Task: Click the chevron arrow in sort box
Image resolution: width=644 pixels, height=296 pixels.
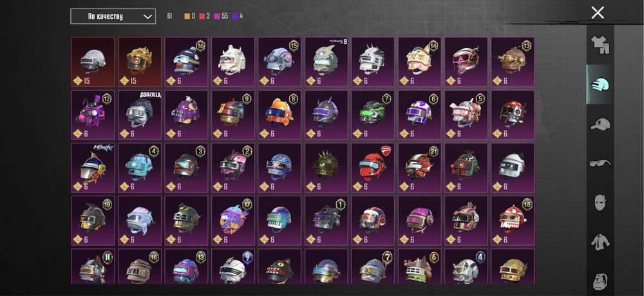Action: tap(147, 17)
